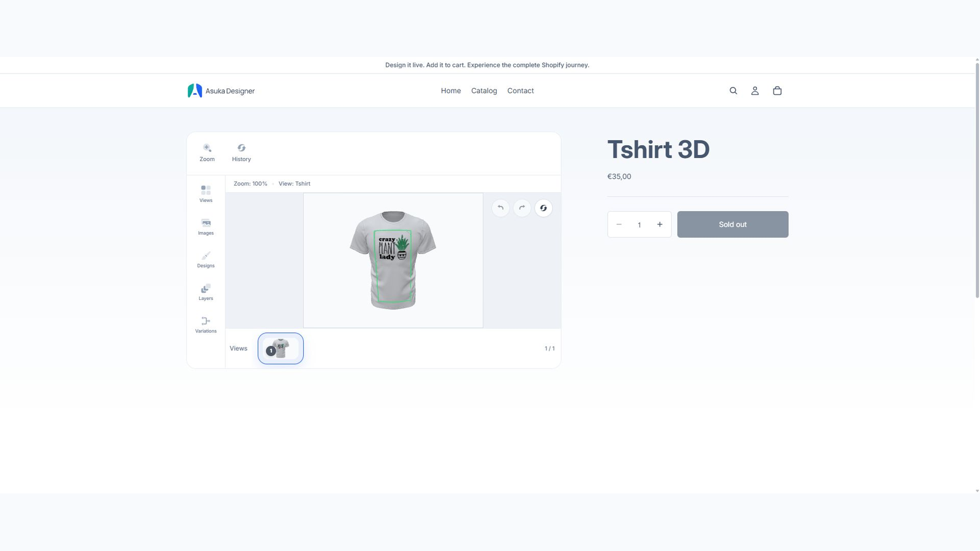The height and width of the screenshot is (551, 980).
Task: Open the account login icon
Action: click(755, 91)
